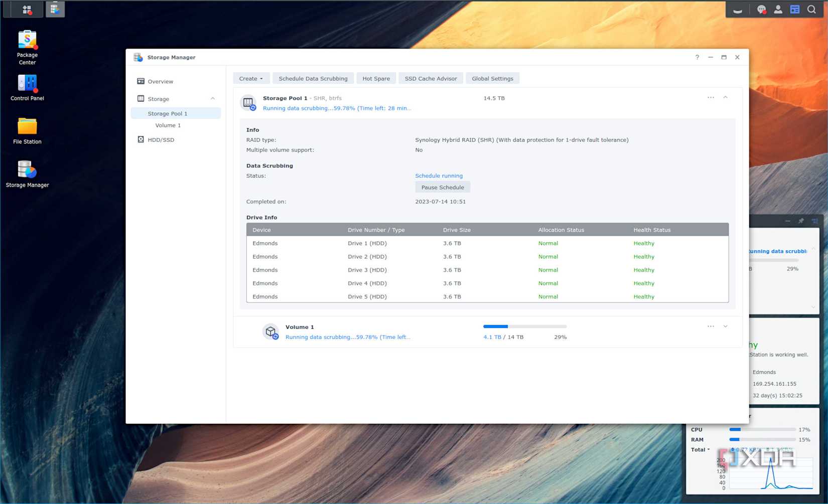Click the Storage Manager help icon
Image resolution: width=828 pixels, height=504 pixels.
[x=697, y=57]
